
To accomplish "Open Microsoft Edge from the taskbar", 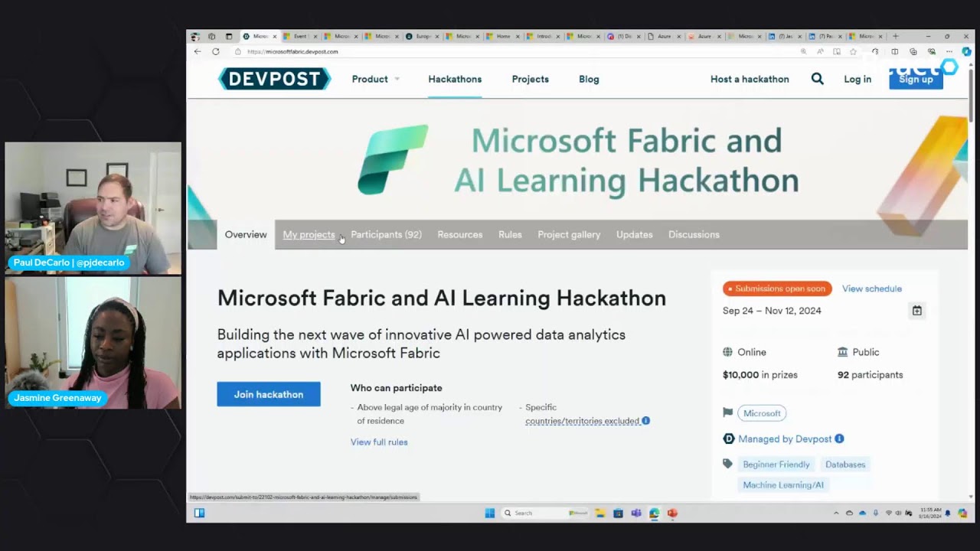I will 654,513.
